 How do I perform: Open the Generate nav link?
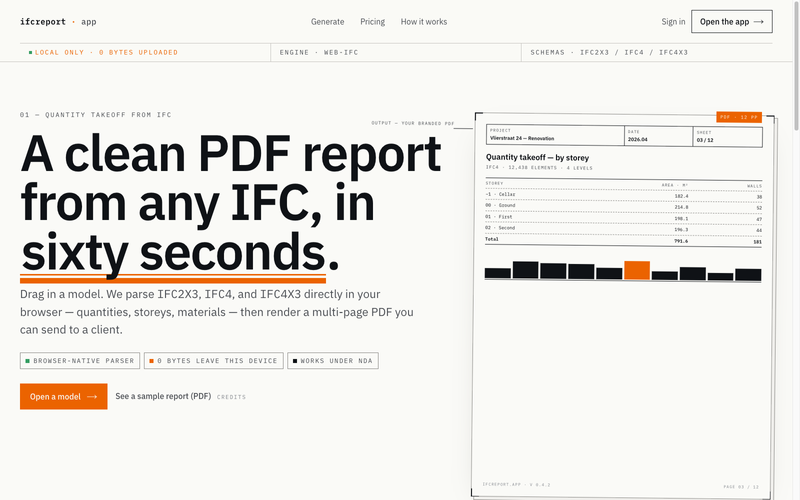pos(328,21)
